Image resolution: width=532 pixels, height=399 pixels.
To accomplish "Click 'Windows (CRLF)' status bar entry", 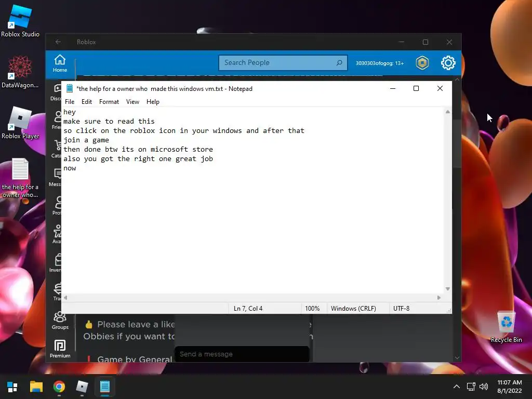I will click(353, 309).
